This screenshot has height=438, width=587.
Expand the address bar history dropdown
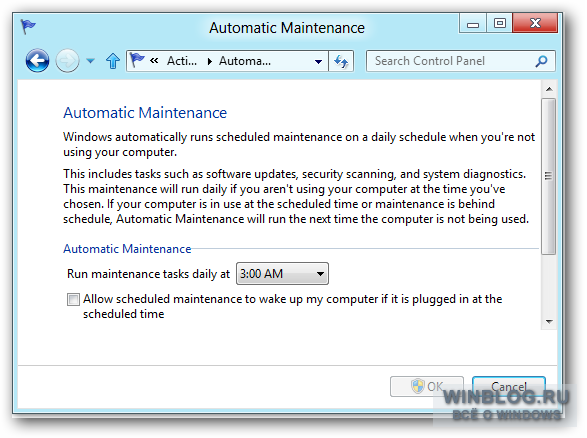point(318,61)
